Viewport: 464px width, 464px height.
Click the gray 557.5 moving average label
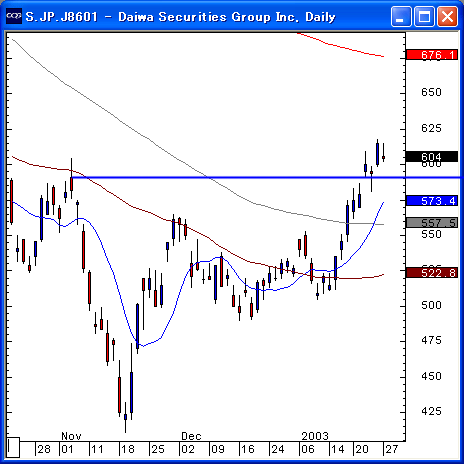coord(432,223)
